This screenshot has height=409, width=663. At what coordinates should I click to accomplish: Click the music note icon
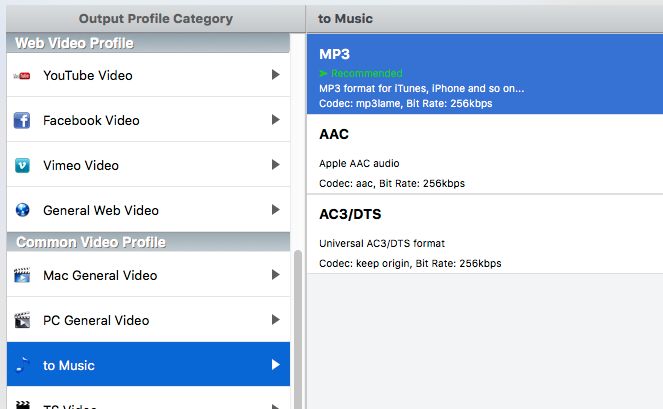coord(22,365)
